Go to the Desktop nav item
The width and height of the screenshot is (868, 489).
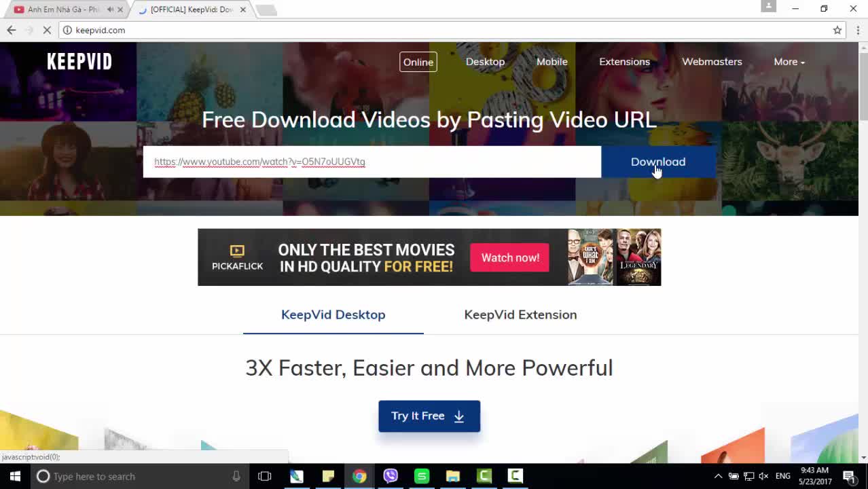coord(485,62)
